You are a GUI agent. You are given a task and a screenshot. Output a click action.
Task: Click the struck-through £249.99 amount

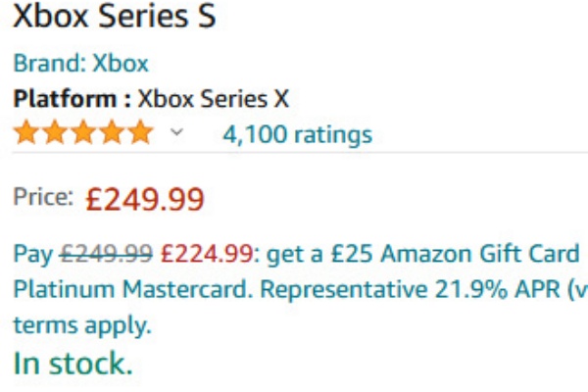click(x=104, y=254)
